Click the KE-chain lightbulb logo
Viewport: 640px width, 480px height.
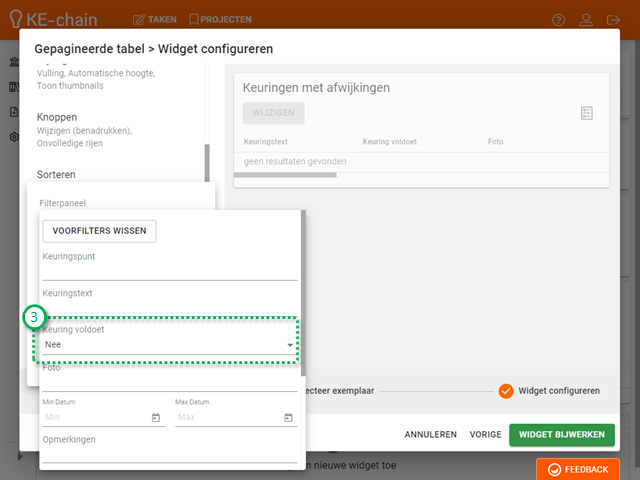point(15,19)
